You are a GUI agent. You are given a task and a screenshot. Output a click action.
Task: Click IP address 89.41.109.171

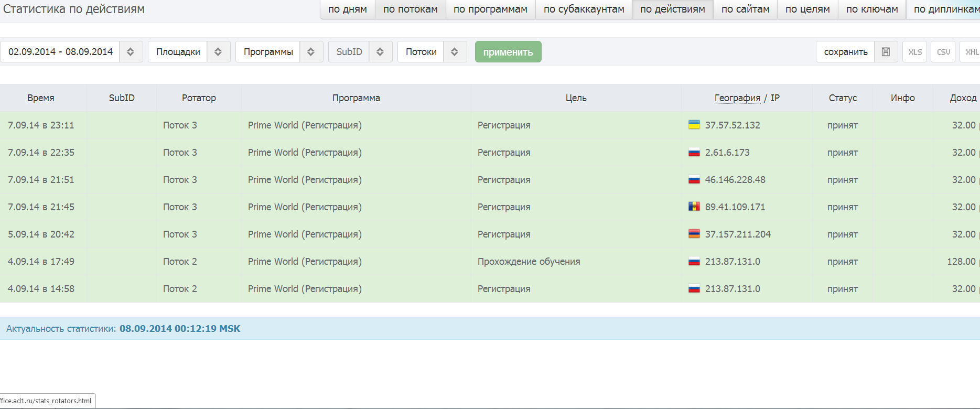click(735, 207)
